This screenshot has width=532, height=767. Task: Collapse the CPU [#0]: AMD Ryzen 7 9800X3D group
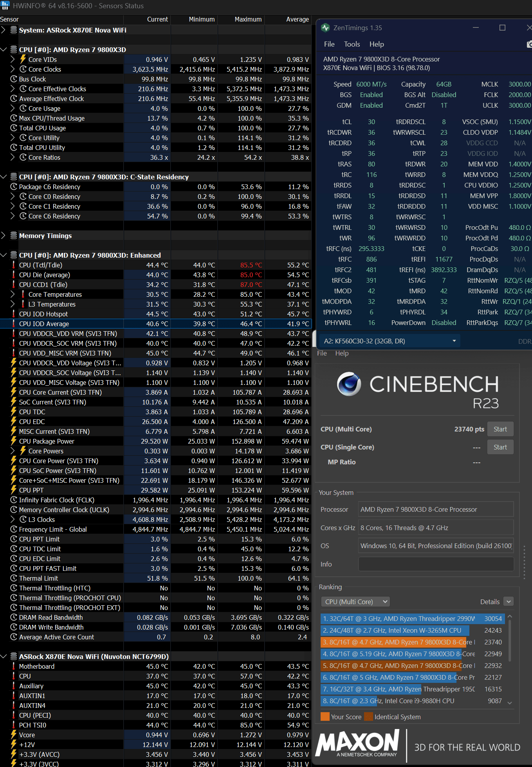coord(4,49)
